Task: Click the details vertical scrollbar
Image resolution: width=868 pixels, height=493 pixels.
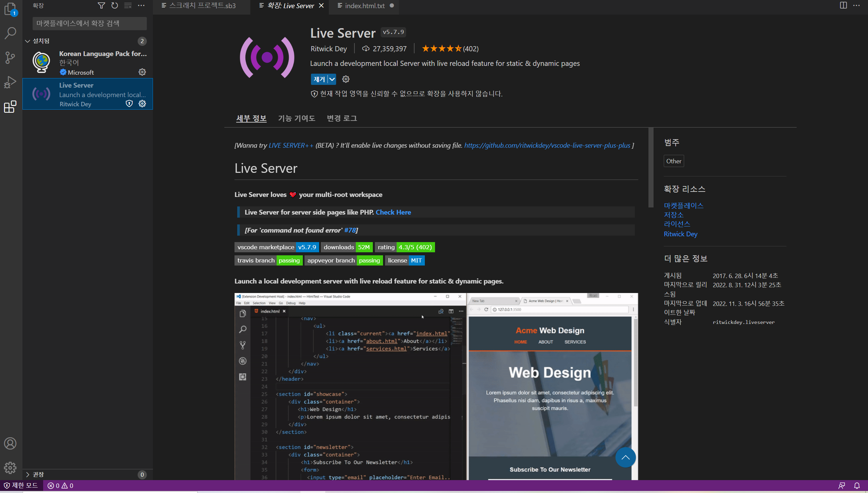Action: pyautogui.click(x=651, y=168)
